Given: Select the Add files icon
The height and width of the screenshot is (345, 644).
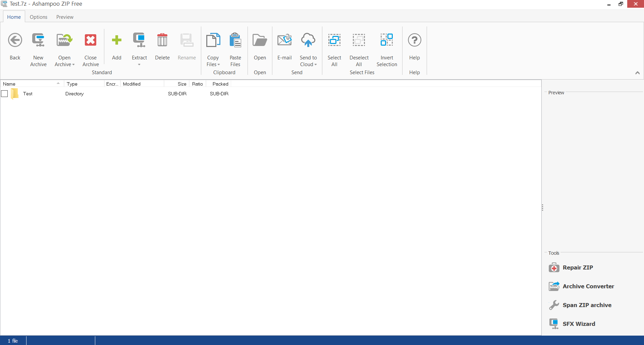Looking at the screenshot, I should coord(116,40).
